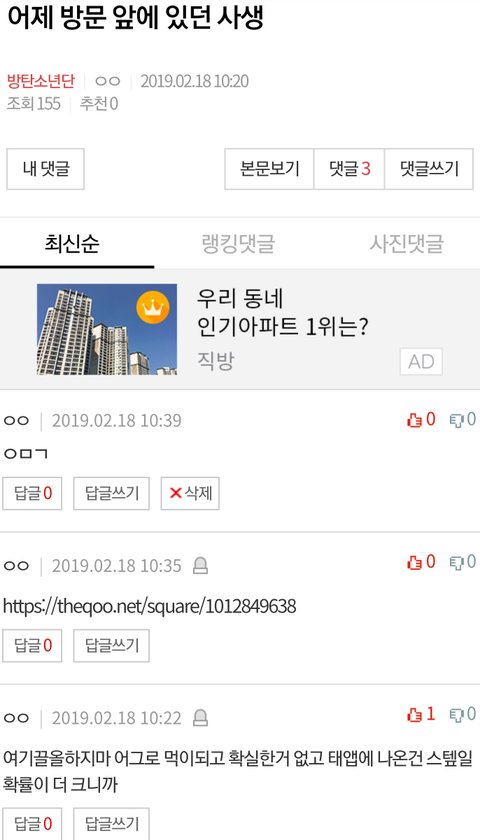The width and height of the screenshot is (480, 840).
Task: Click the siren report icon beside 10:35
Action: [x=200, y=566]
